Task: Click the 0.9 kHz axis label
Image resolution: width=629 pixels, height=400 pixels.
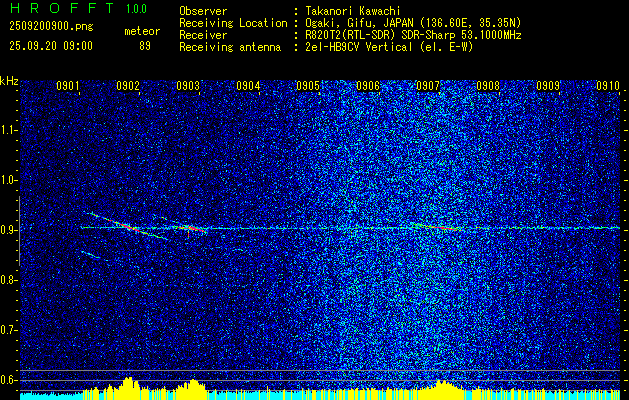Action: pos(8,230)
